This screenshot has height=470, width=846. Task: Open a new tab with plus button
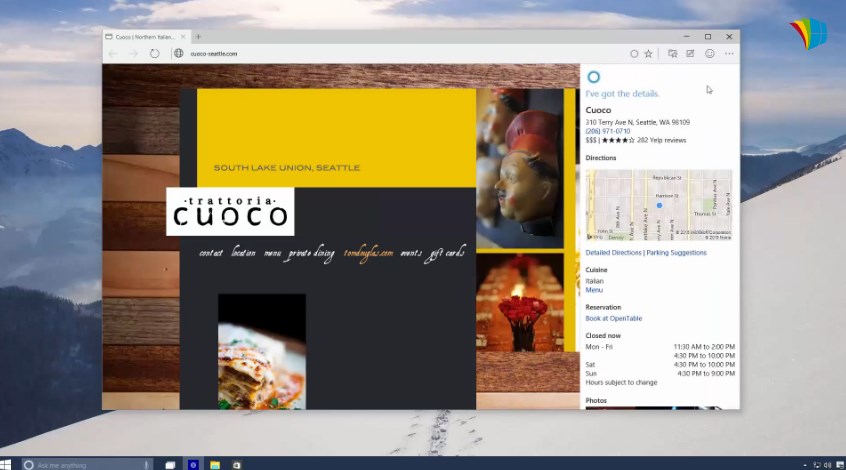[x=199, y=37]
